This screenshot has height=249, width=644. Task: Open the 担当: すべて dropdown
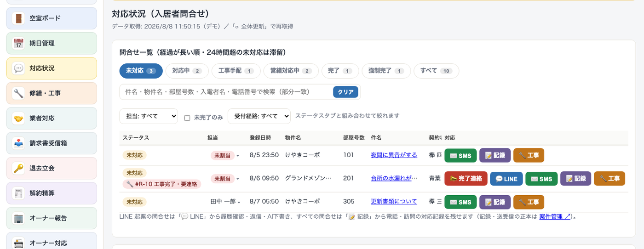[x=149, y=116]
